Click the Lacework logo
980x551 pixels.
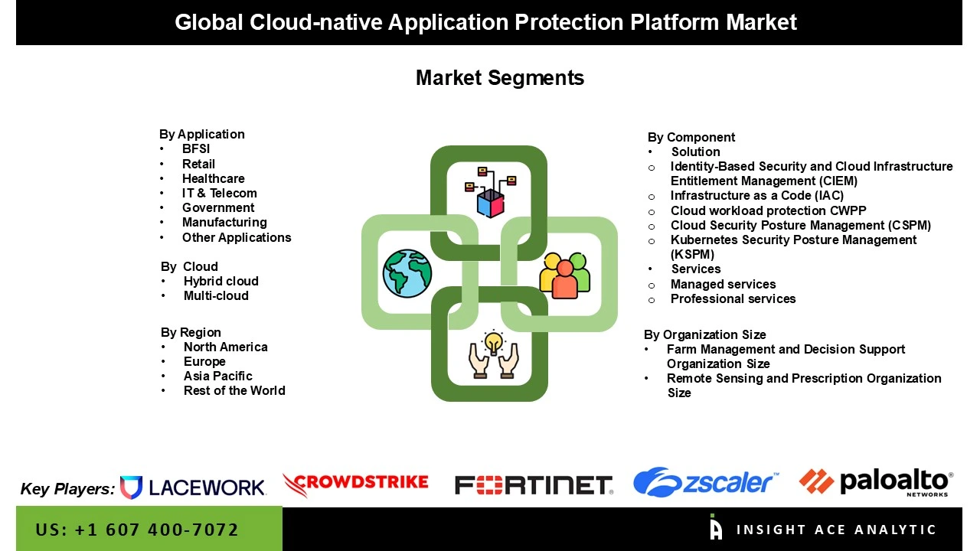pos(193,487)
